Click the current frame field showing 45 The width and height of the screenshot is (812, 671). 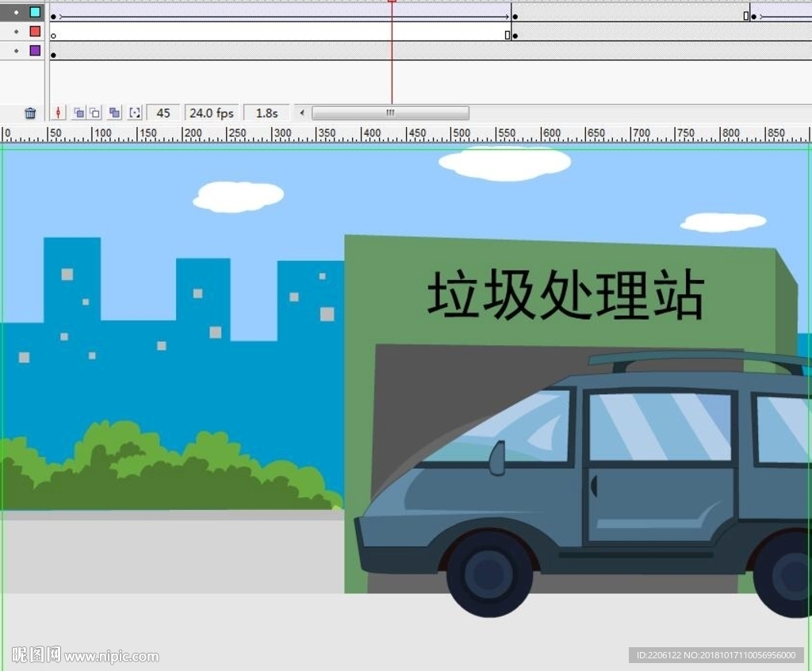[x=162, y=113]
